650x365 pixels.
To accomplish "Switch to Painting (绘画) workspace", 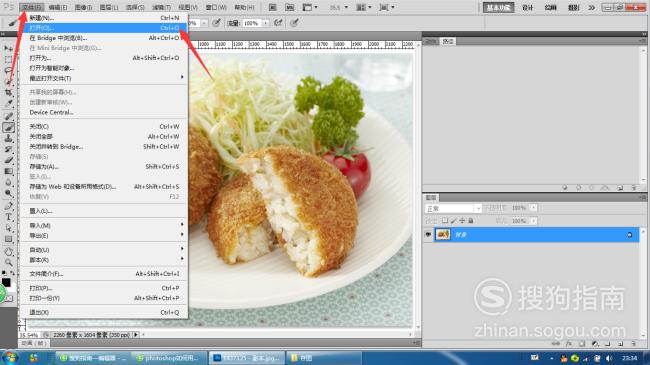I will coord(551,7).
